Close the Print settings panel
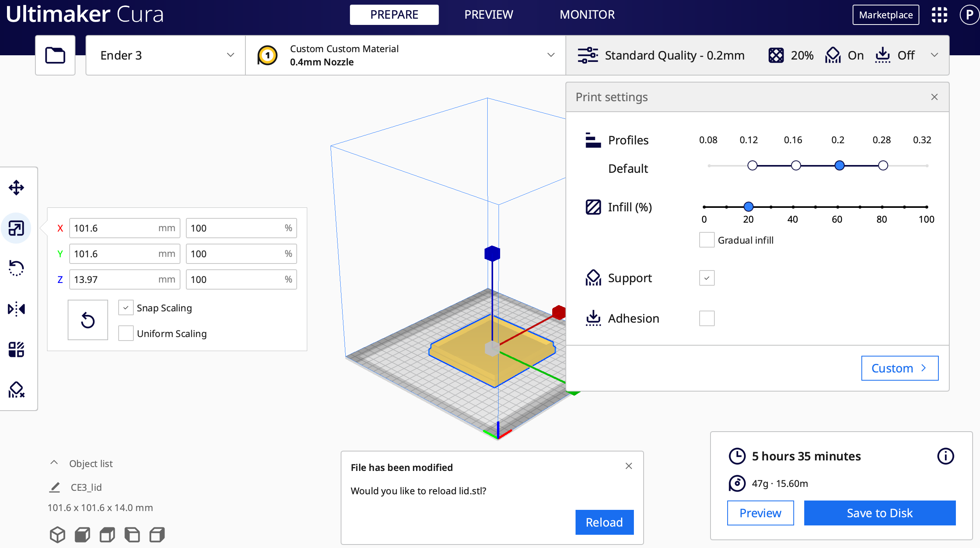The height and width of the screenshot is (548, 980). click(x=934, y=97)
